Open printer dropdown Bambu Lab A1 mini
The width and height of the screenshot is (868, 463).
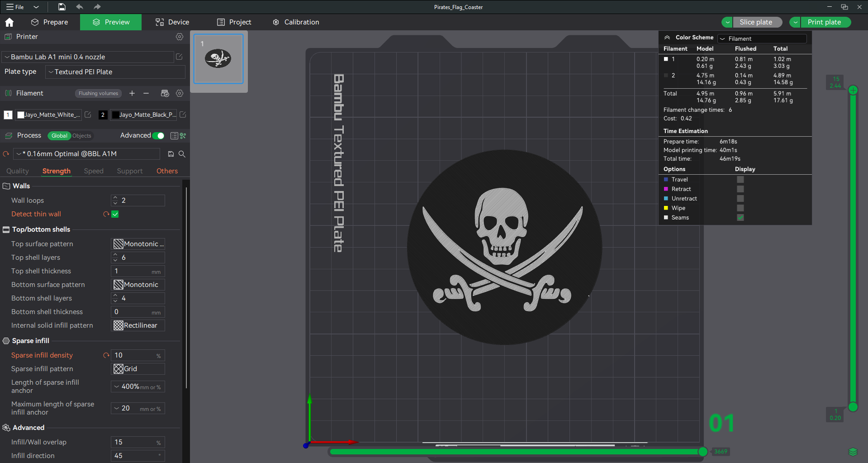(x=88, y=57)
